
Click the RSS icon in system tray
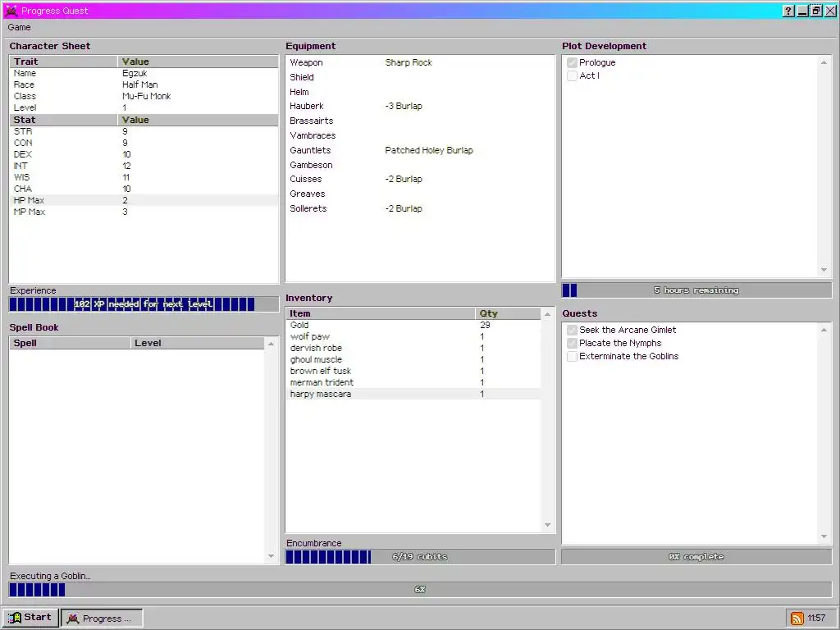(797, 619)
